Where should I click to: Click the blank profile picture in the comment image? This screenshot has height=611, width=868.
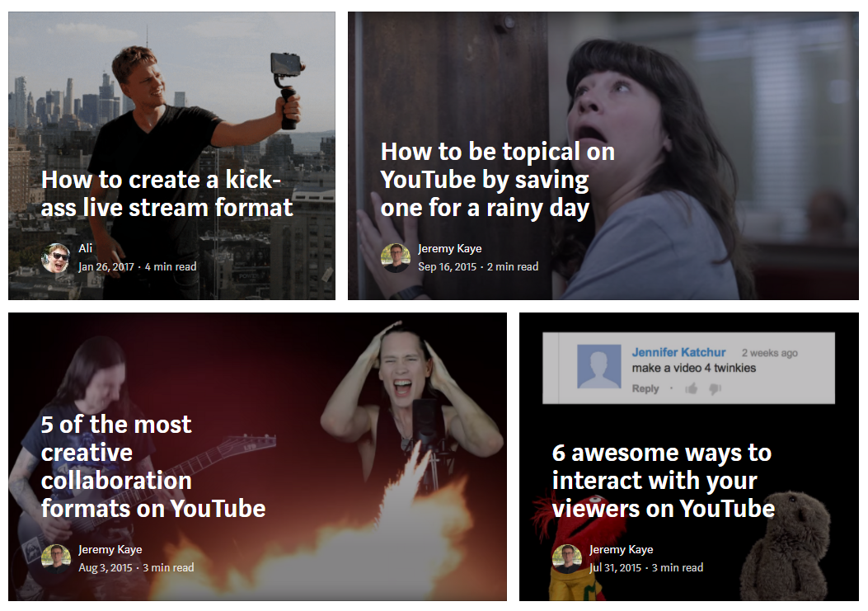pyautogui.click(x=599, y=366)
